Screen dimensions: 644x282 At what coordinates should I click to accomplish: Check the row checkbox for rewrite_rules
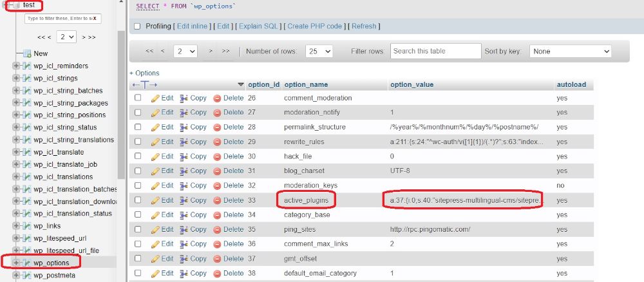tap(138, 141)
